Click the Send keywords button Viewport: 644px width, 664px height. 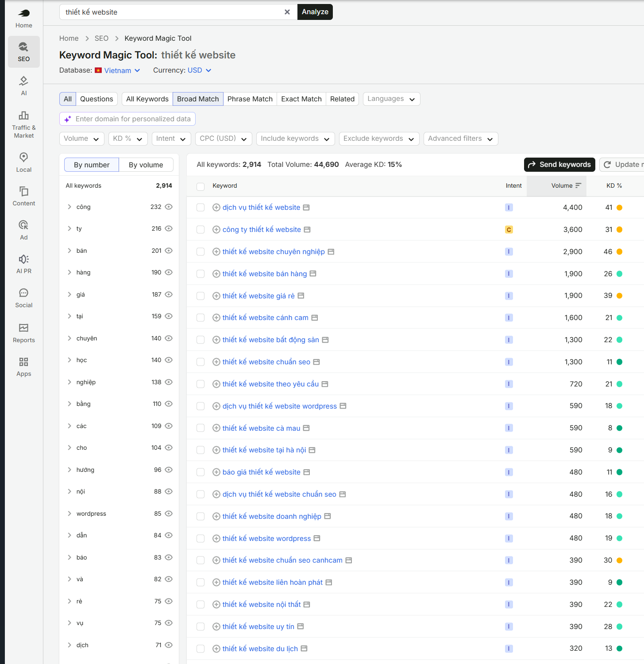coord(559,165)
